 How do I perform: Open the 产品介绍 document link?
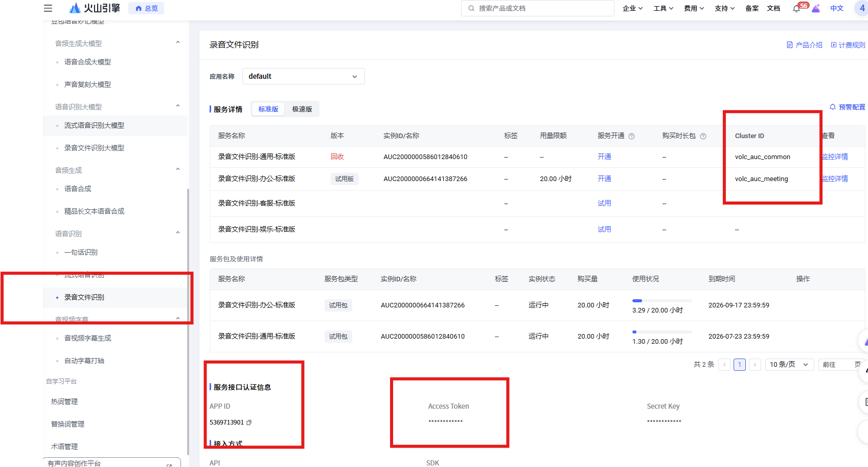click(805, 45)
